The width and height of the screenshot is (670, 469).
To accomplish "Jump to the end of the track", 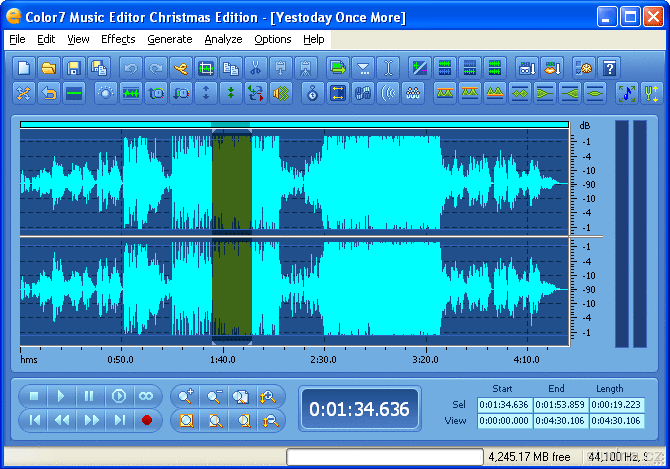I will (119, 420).
